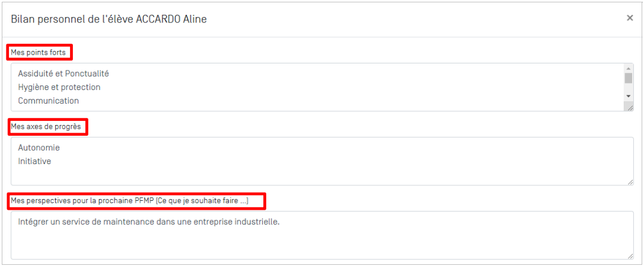Image resolution: width=644 pixels, height=266 pixels.
Task: Click the "Mes points forts" label
Action: point(38,53)
